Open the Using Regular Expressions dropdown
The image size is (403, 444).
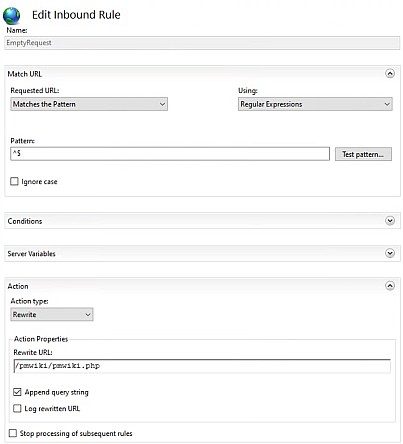click(x=315, y=104)
